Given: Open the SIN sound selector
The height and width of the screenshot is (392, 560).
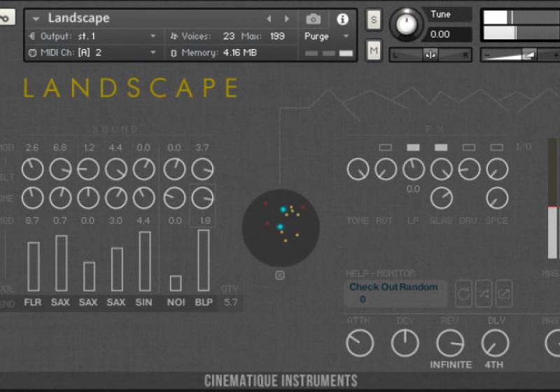Looking at the screenshot, I should [x=143, y=302].
